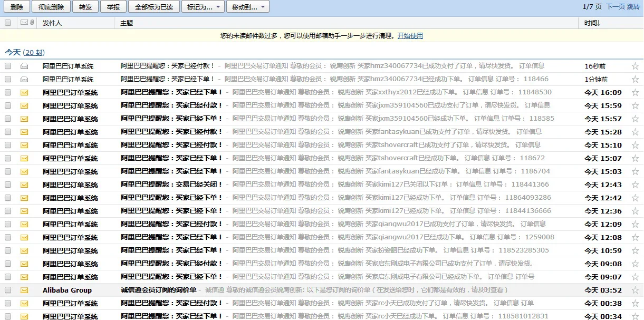Star the 今天 10:59 email
This screenshot has width=644, height=320.
[635, 251]
